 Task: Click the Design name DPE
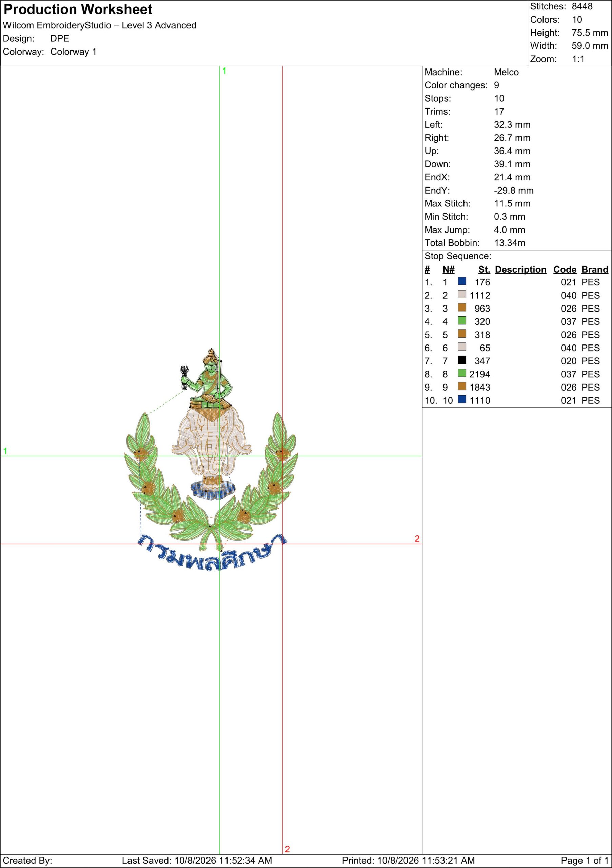[60, 39]
